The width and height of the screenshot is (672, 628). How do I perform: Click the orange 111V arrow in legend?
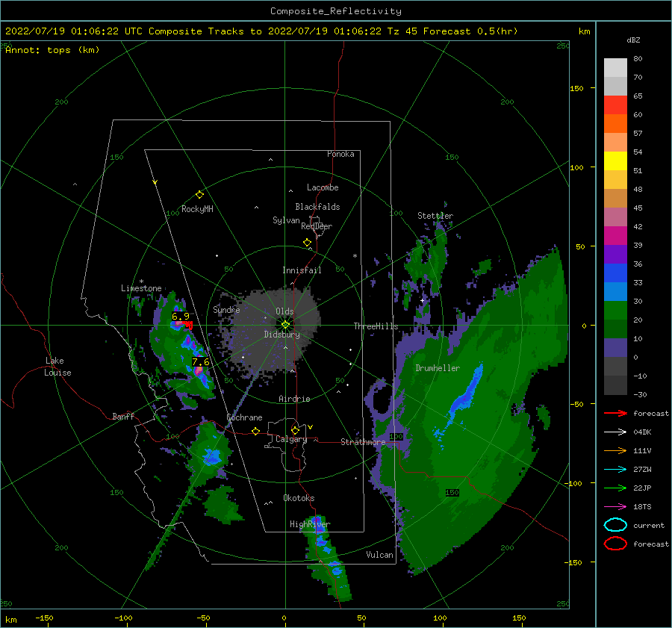(615, 450)
